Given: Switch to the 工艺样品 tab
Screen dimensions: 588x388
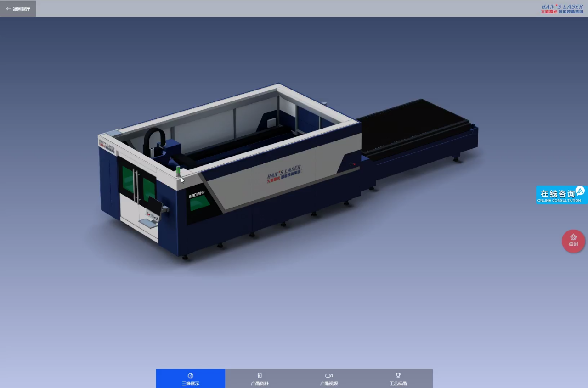Looking at the screenshot, I should tap(398, 379).
